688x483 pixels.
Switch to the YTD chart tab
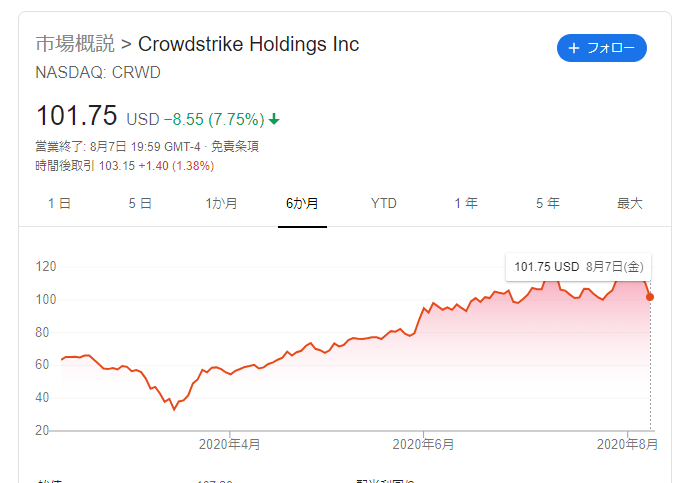383,204
